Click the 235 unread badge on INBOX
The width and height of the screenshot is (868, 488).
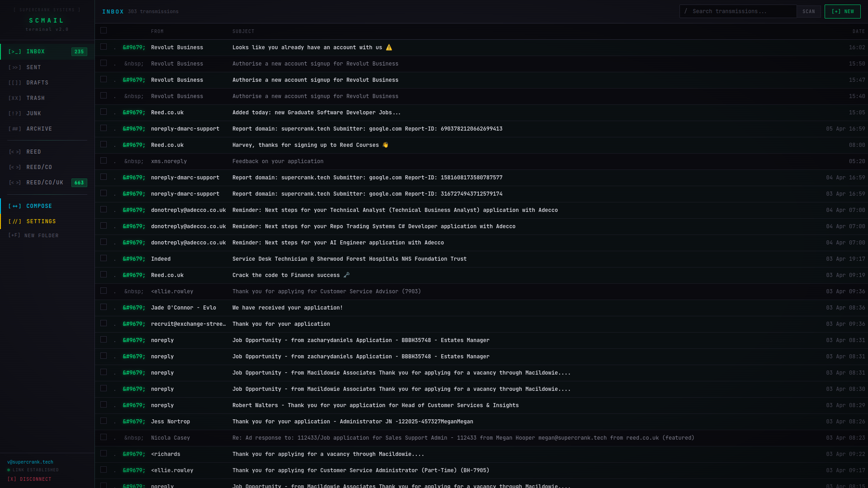coord(79,52)
